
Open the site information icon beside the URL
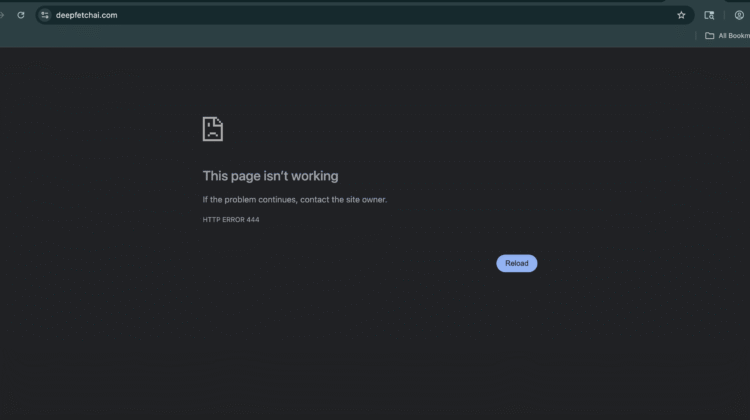pos(45,15)
